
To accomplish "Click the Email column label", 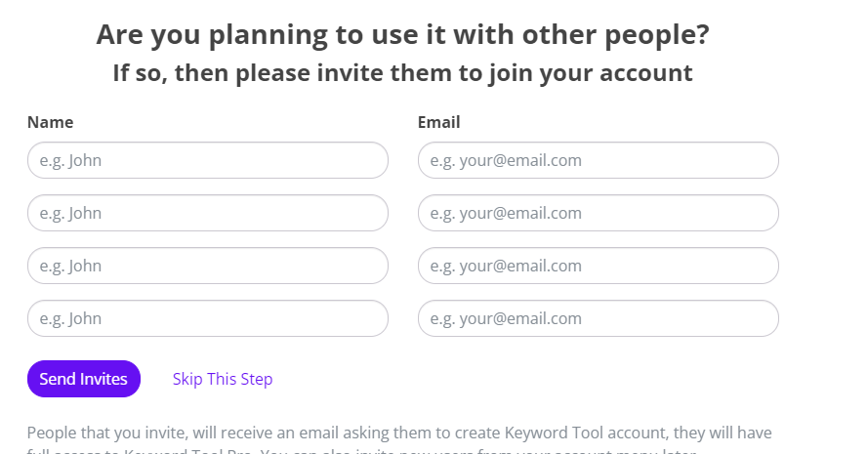I will 439,122.
